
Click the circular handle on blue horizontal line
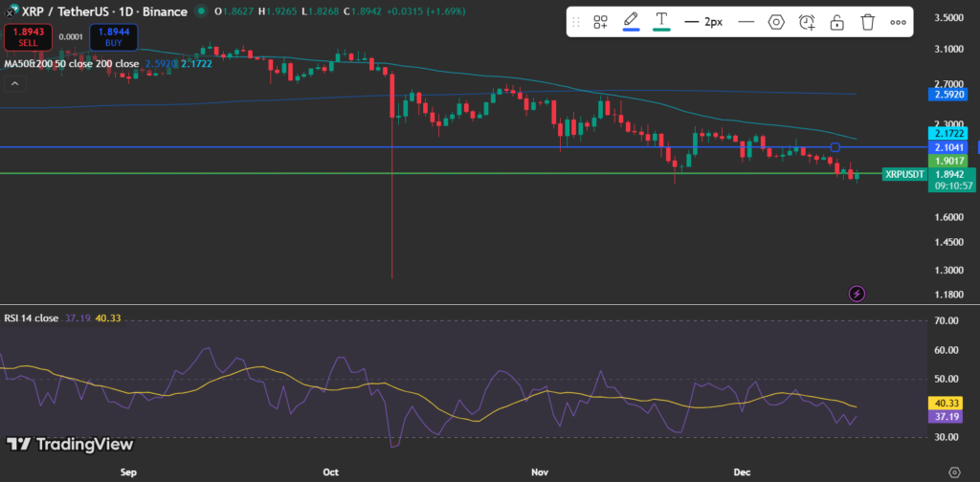coord(835,147)
